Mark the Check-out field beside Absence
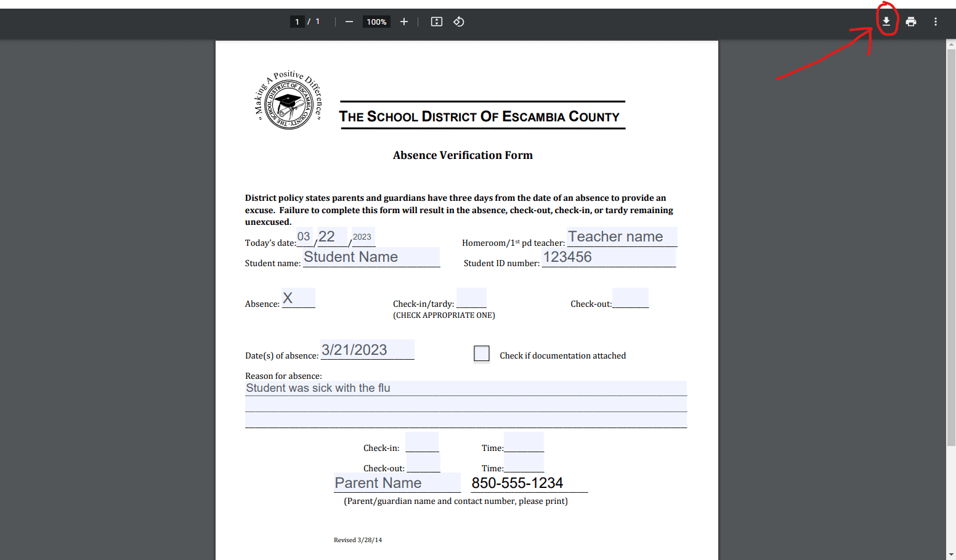Viewport: 956px width, 560px height. click(x=630, y=298)
